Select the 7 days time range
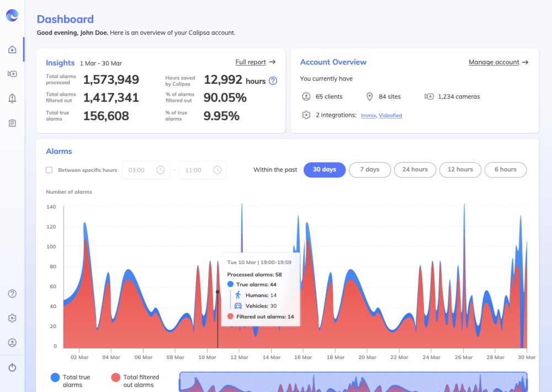552x392 pixels. click(x=370, y=170)
